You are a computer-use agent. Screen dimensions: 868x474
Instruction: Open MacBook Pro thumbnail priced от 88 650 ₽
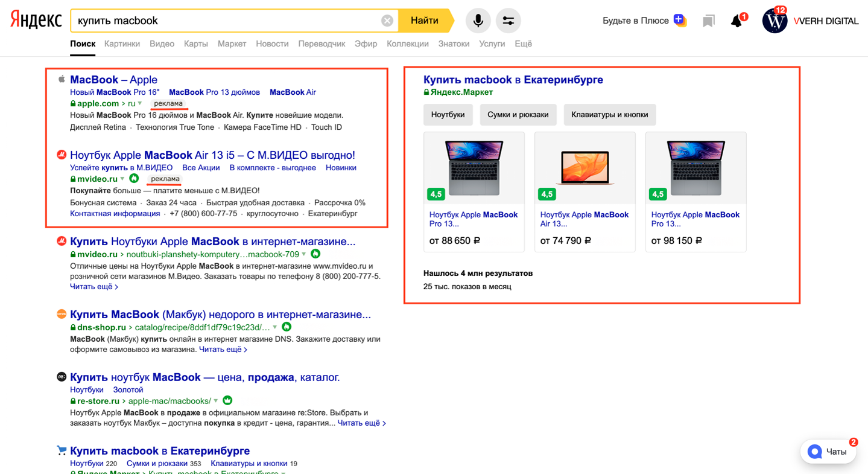pos(474,168)
